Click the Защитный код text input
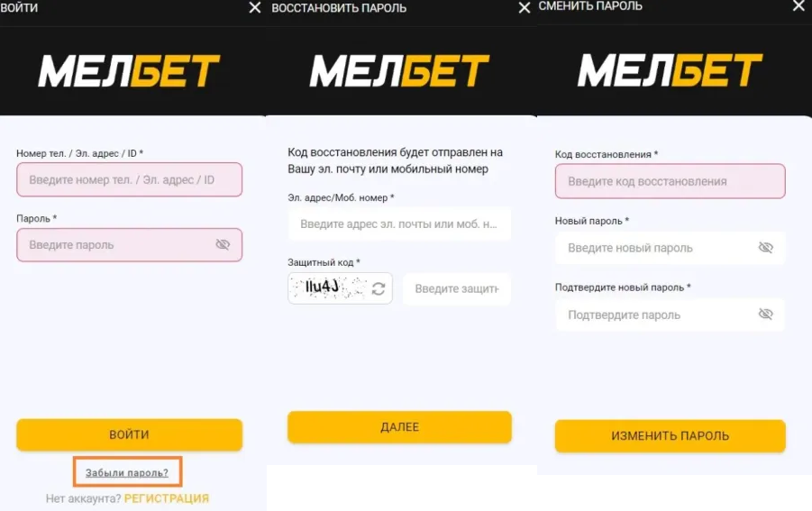The height and width of the screenshot is (511, 812). pos(457,288)
